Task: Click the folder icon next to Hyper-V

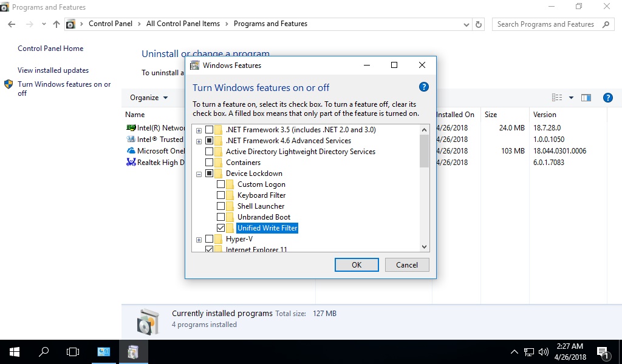Action: click(x=218, y=239)
